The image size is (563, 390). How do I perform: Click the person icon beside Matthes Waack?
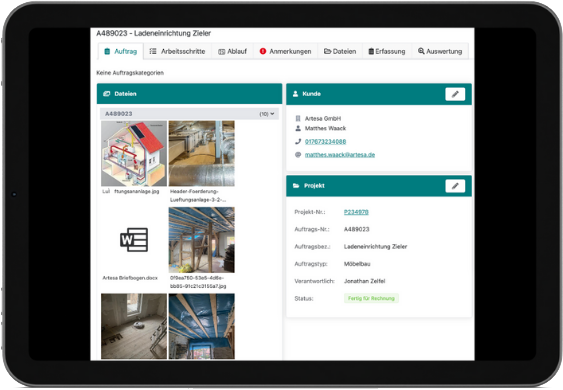[298, 128]
